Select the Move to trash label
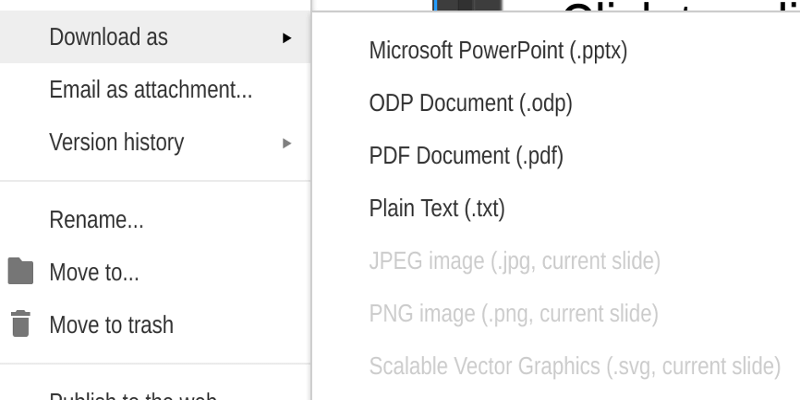This screenshot has width=800, height=400. click(111, 324)
